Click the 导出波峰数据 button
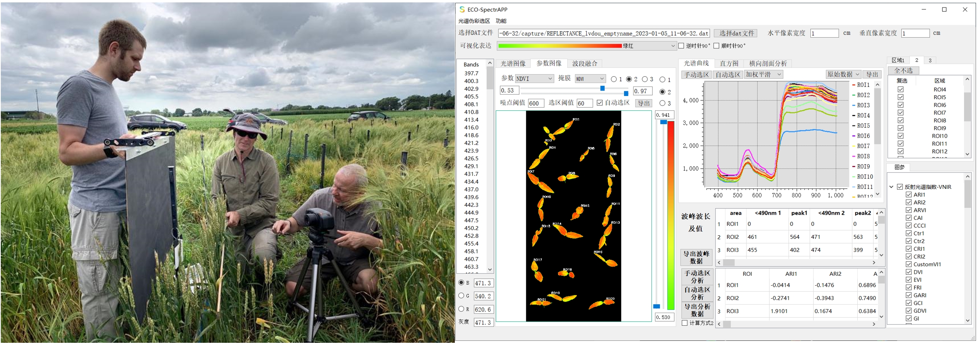980x344 pixels. [696, 257]
